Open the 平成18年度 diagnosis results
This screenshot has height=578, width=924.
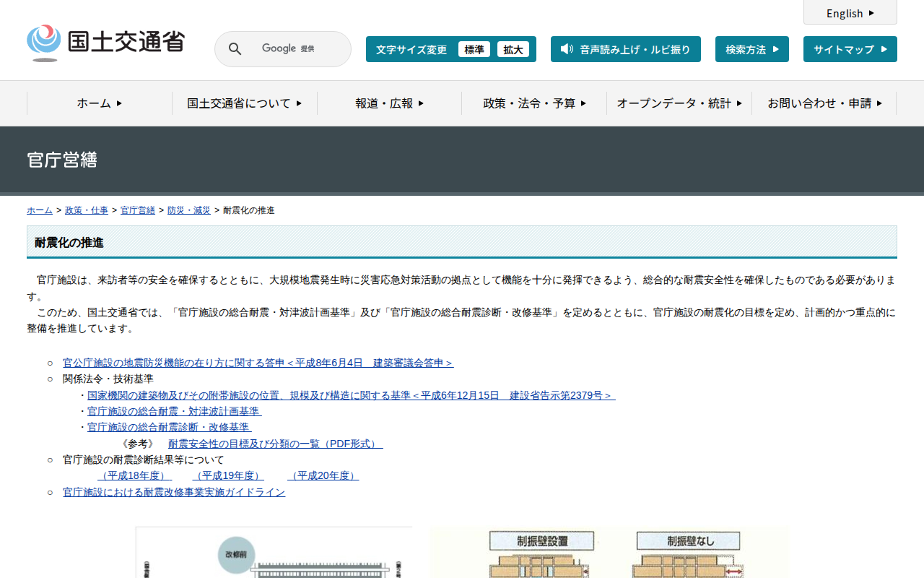135,475
